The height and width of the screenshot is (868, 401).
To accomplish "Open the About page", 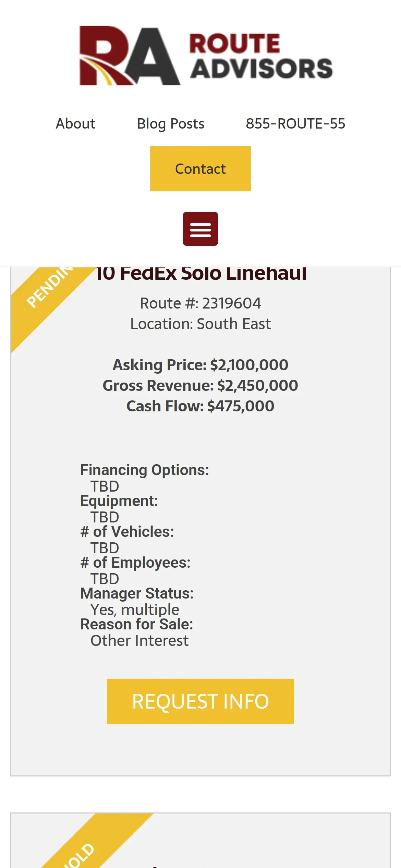I will click(x=75, y=124).
